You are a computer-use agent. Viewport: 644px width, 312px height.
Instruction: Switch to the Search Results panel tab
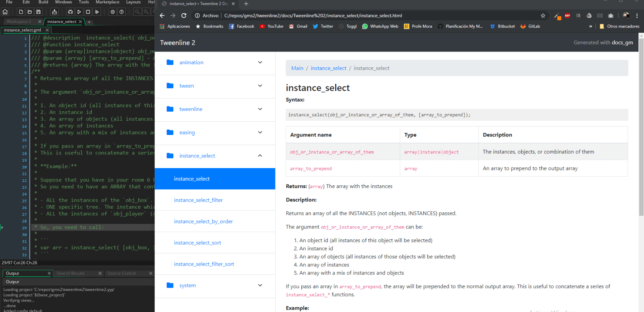click(71, 273)
